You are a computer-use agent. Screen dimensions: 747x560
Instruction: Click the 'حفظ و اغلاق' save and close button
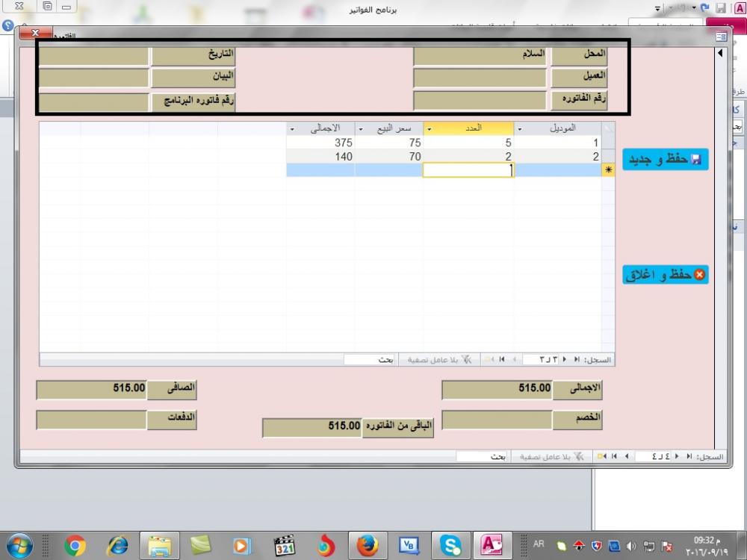(665, 275)
